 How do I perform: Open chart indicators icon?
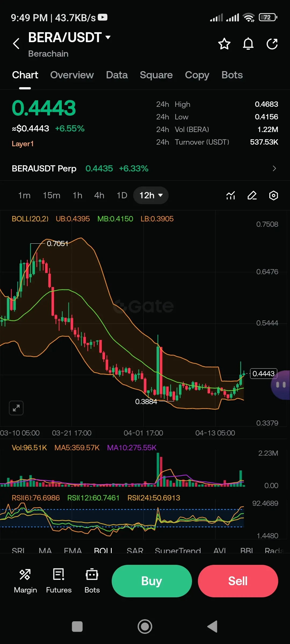[x=231, y=195]
